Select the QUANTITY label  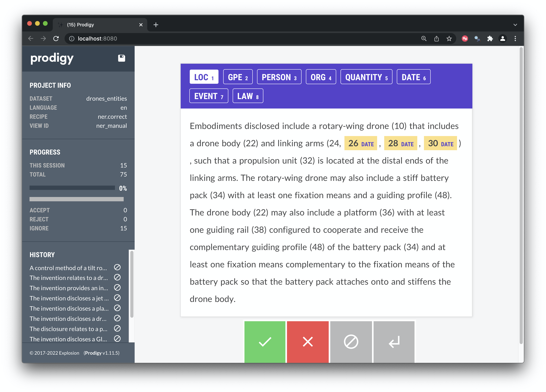click(x=366, y=77)
